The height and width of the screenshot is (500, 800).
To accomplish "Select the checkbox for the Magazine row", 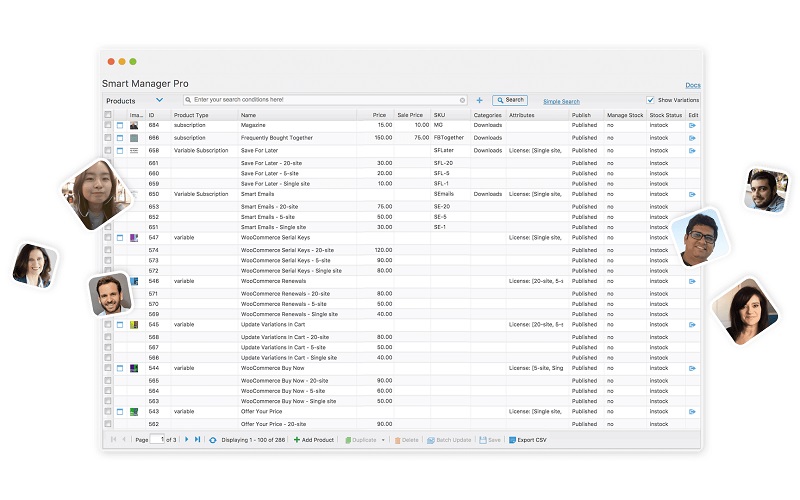I will coord(108,125).
